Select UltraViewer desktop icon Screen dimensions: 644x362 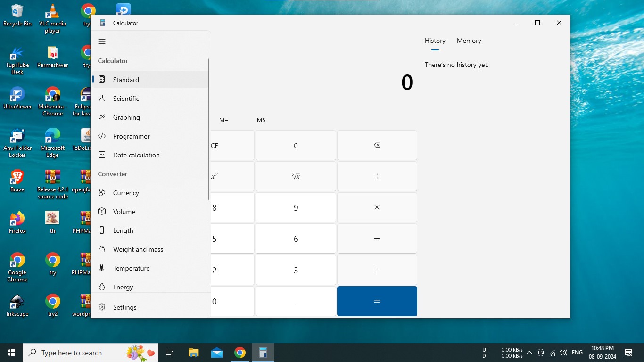[17, 98]
